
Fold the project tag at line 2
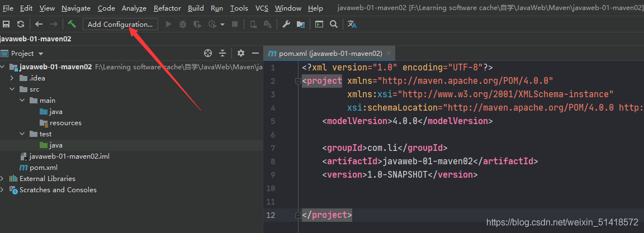point(298,81)
